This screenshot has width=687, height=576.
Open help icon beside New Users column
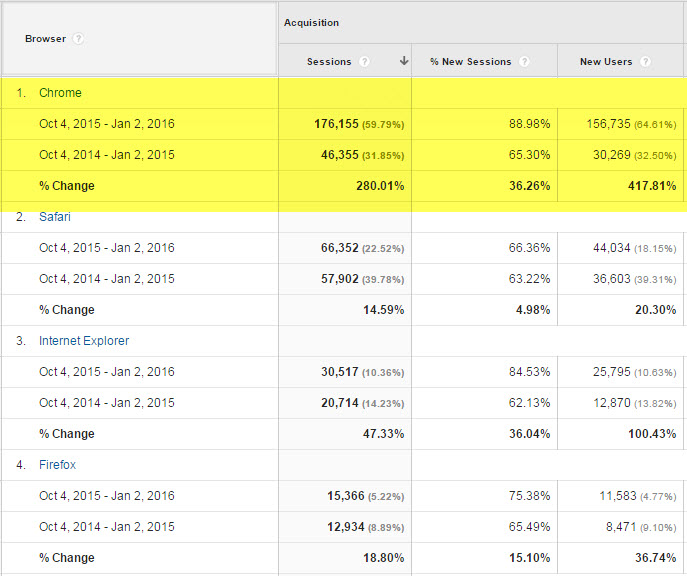(645, 62)
